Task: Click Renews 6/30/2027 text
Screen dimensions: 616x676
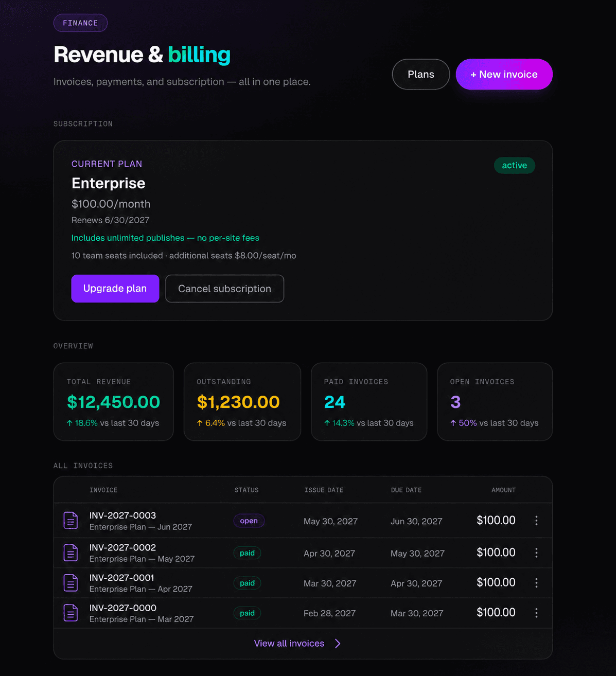Action: [111, 220]
